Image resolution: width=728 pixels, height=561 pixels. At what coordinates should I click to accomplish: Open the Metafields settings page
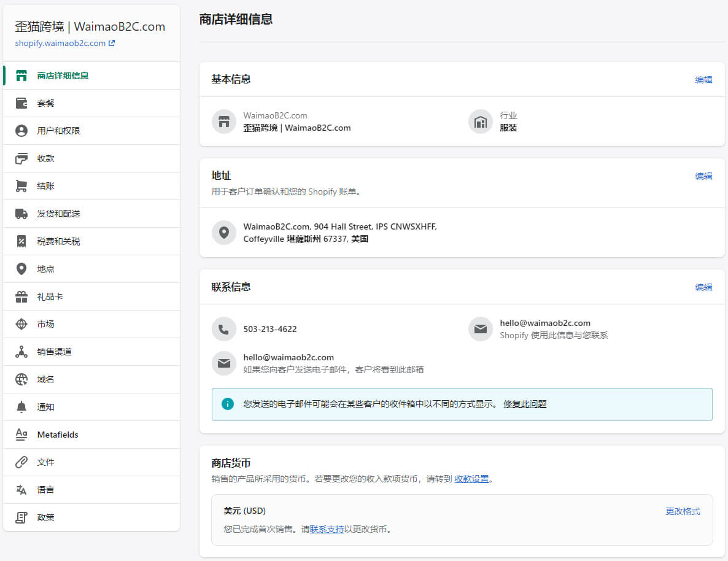click(x=91, y=435)
